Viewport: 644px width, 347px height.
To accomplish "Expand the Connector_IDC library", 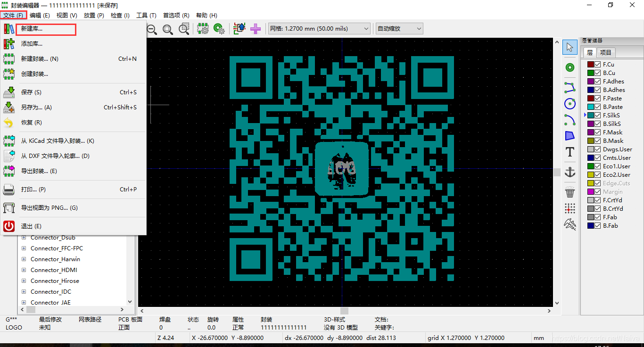I will click(x=24, y=292).
